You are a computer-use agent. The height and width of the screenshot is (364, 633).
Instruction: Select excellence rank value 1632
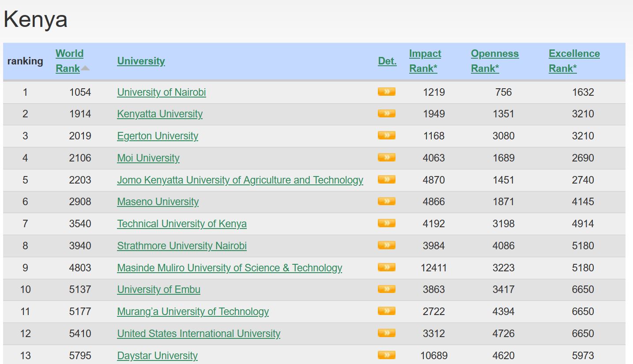click(583, 92)
